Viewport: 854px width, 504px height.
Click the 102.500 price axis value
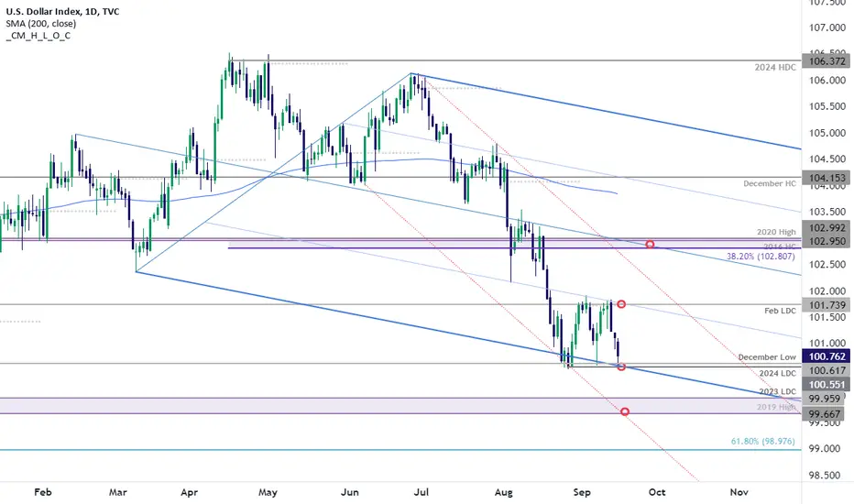click(x=827, y=264)
